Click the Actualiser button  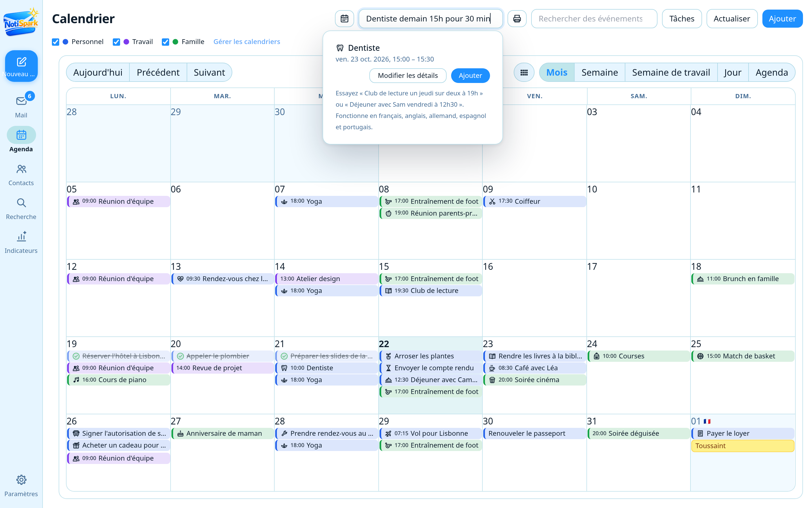point(732,18)
